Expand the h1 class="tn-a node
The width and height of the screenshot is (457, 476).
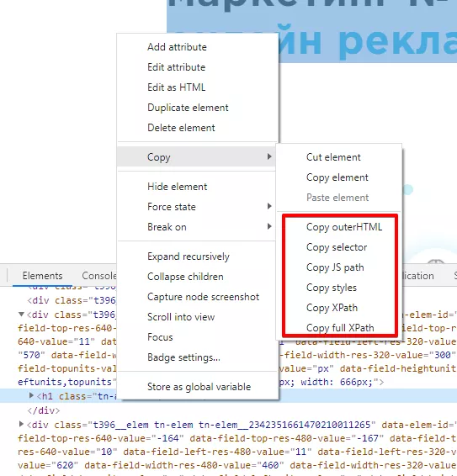[x=31, y=395]
